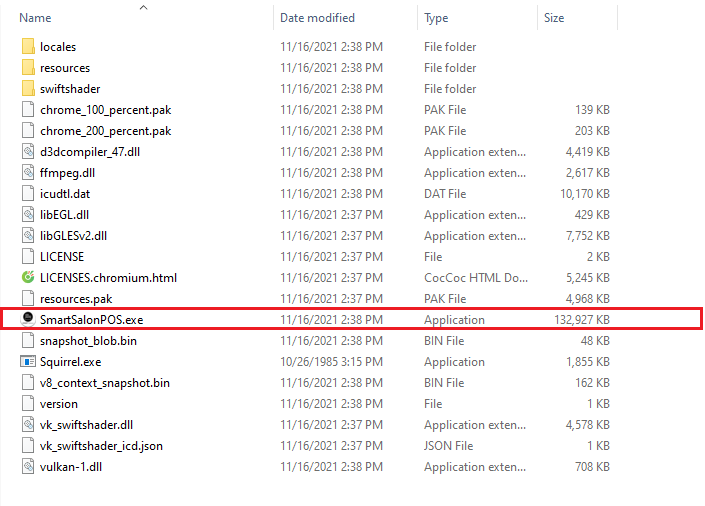Sort by Date modified column header
This screenshot has width=705, height=506.
[317, 18]
